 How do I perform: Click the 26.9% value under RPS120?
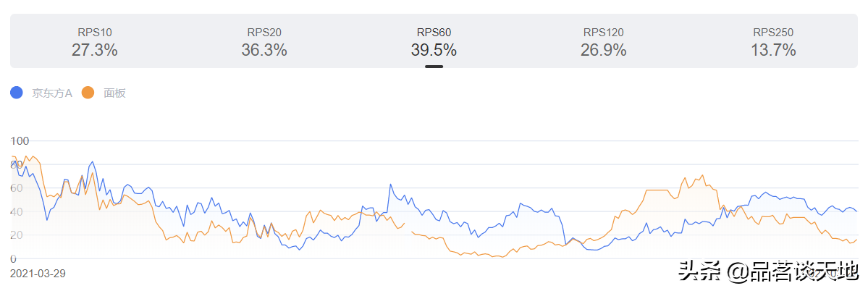coord(603,50)
